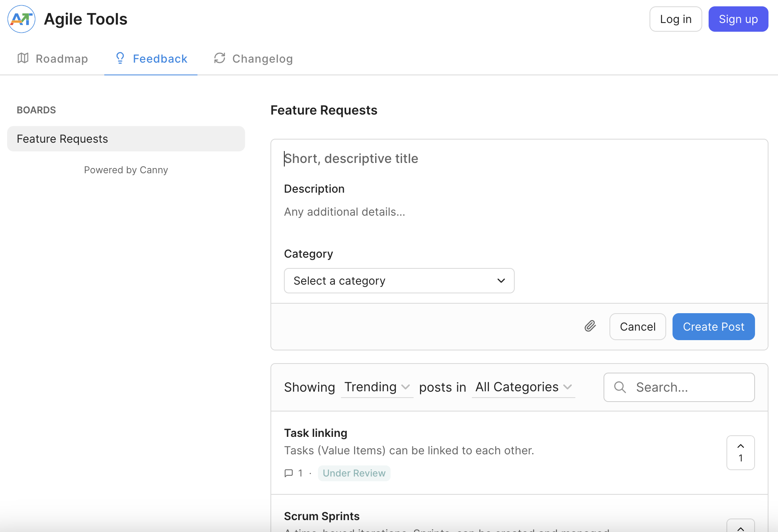778x532 pixels.
Task: Select Feature Requests board in sidebar
Action: (126, 139)
